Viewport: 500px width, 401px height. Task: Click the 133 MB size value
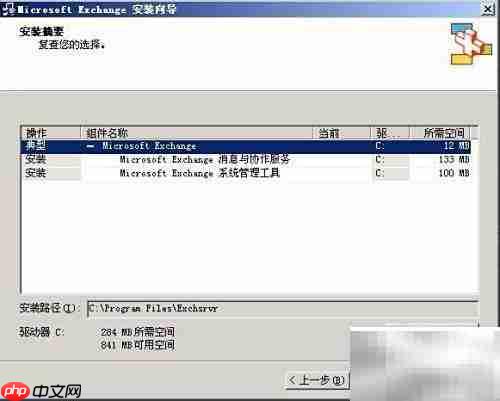point(454,159)
